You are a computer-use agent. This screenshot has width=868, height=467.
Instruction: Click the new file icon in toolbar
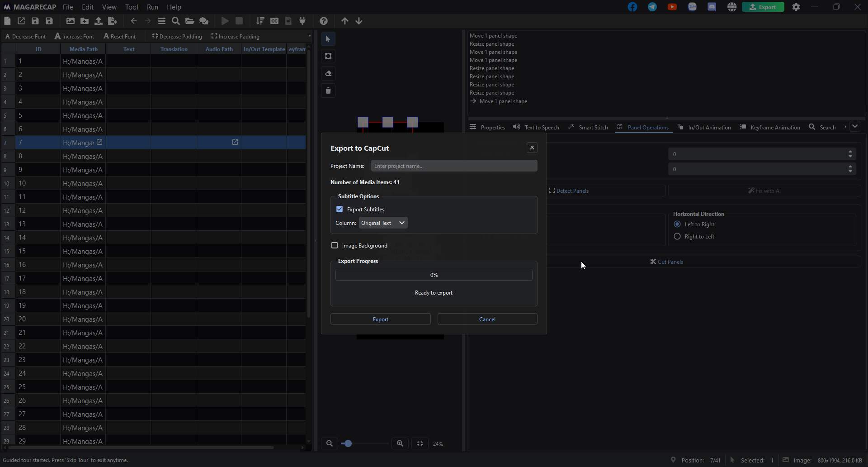pos(7,21)
